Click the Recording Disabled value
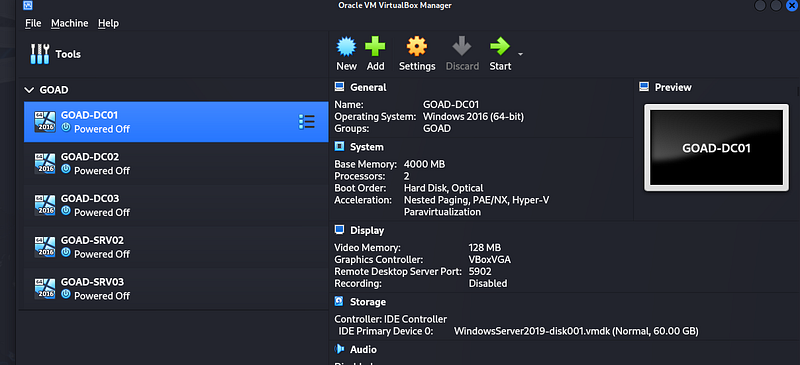 pos(488,283)
